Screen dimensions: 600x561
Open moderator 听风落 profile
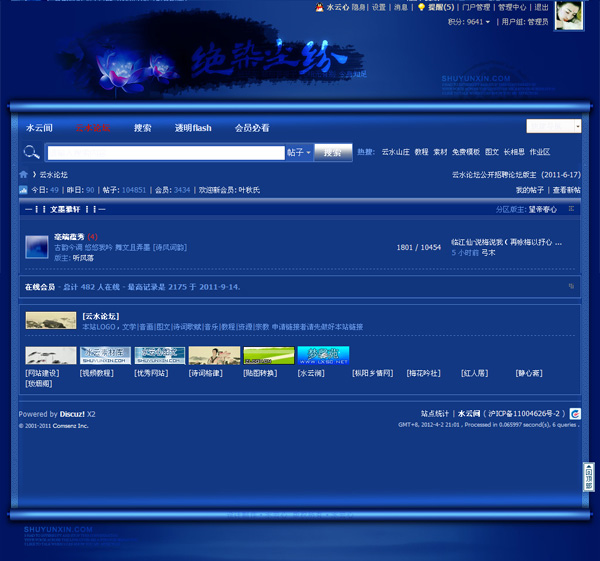[x=83, y=258]
